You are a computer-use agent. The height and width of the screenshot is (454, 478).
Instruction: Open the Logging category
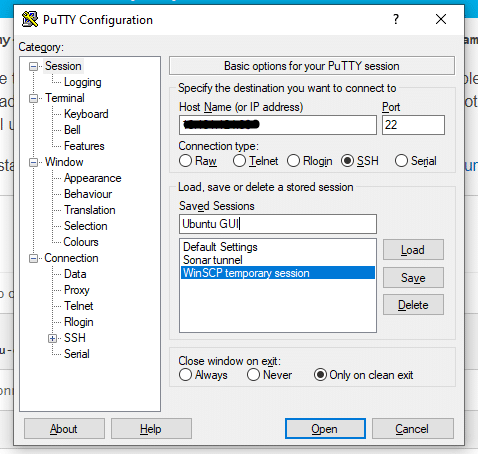(x=83, y=82)
